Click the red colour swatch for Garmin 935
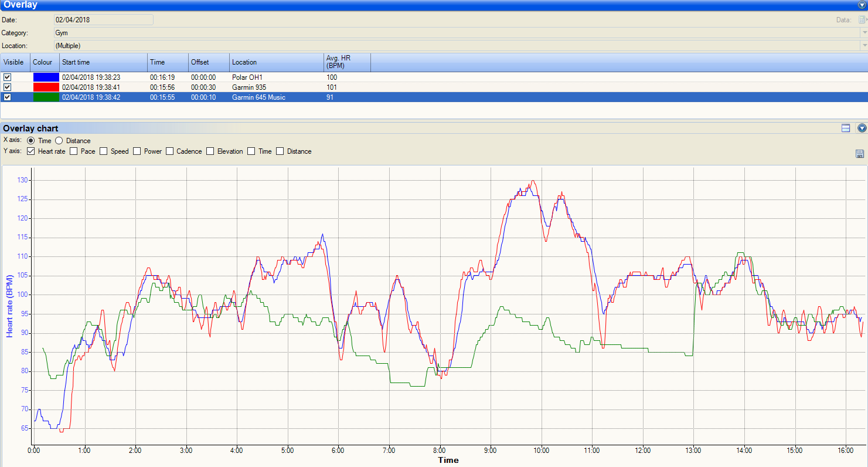868x467 pixels. [46, 87]
